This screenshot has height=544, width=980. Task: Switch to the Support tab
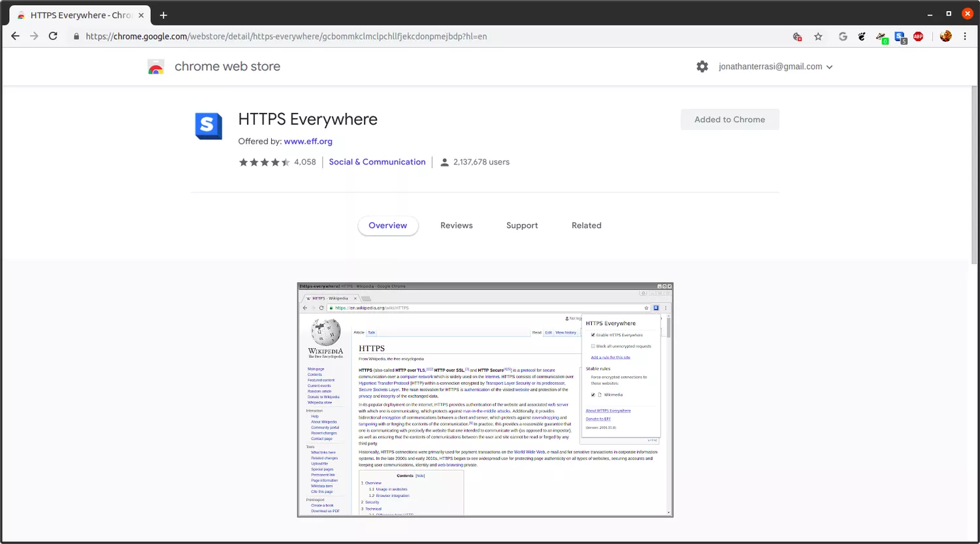click(x=522, y=225)
